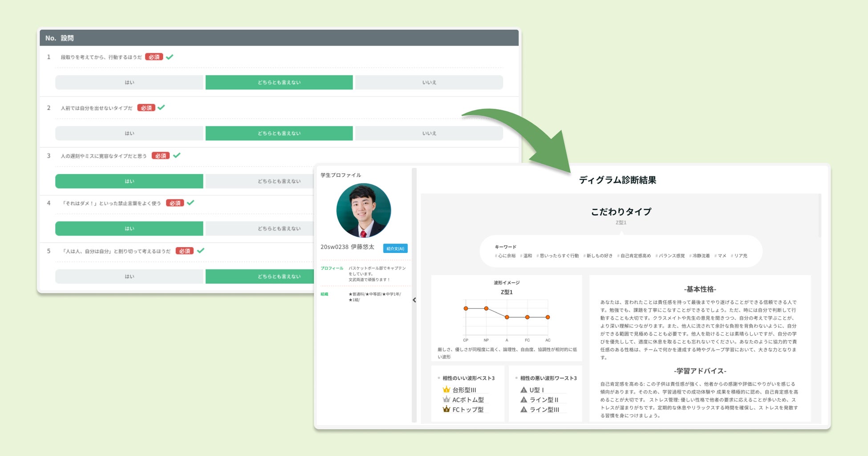Choose どちらとも言えない for question 4
The width and height of the screenshot is (868, 456).
pyautogui.click(x=260, y=228)
